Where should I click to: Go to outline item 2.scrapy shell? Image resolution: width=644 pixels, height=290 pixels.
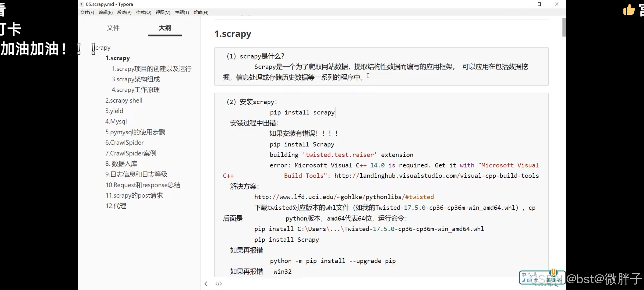pyautogui.click(x=124, y=100)
